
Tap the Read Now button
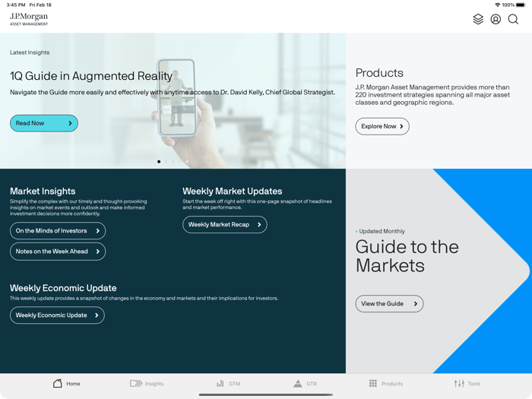[44, 123]
